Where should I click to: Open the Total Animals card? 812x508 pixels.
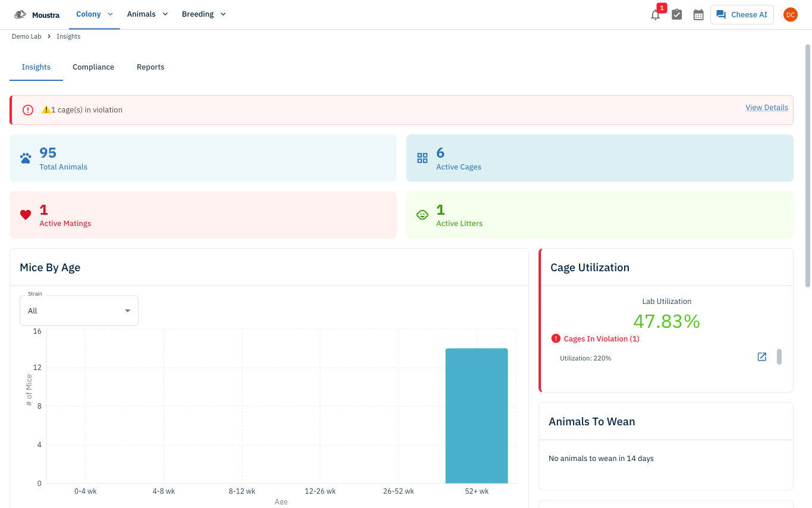point(203,158)
